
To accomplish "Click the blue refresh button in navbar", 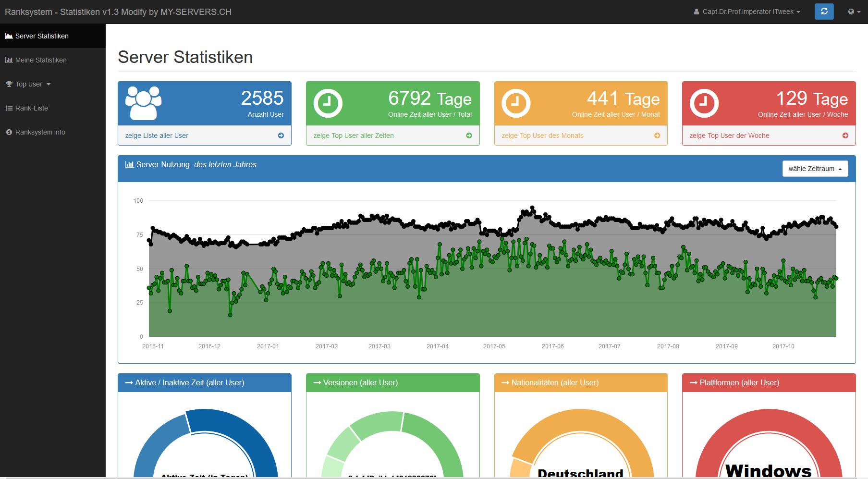I will coord(824,12).
